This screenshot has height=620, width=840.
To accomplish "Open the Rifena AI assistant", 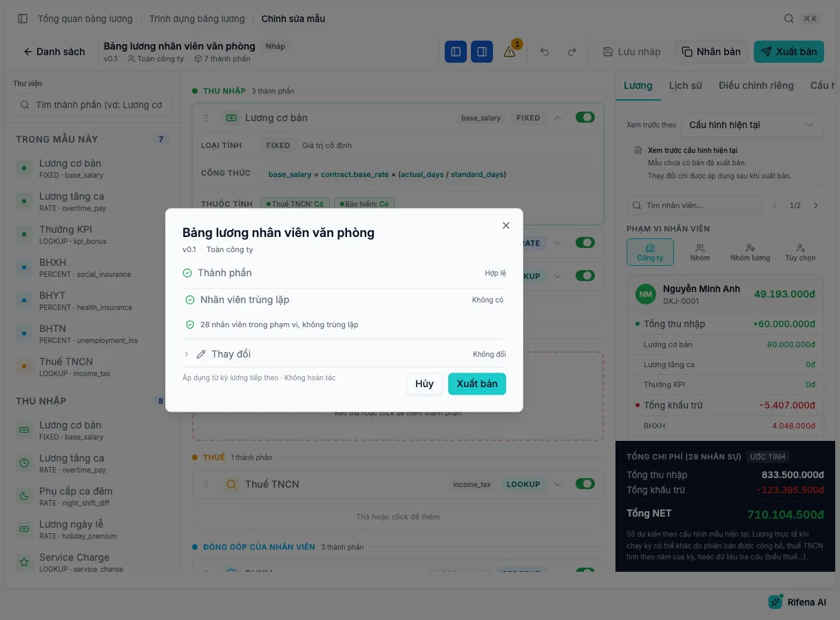I will click(x=798, y=602).
